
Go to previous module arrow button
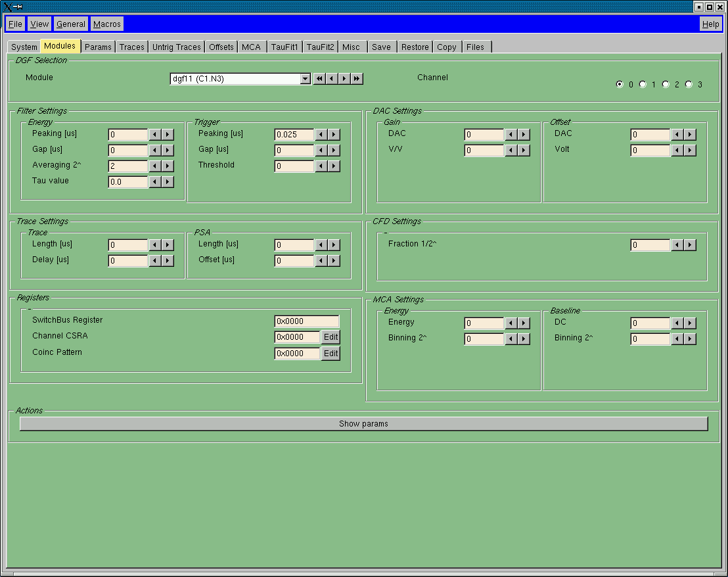[332, 78]
